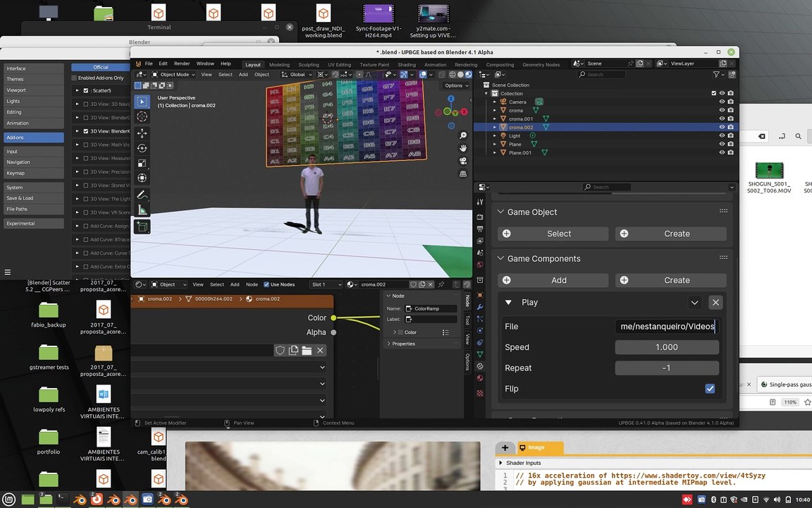
Task: Open the View Layer properties tab icon
Action: (x=480, y=241)
